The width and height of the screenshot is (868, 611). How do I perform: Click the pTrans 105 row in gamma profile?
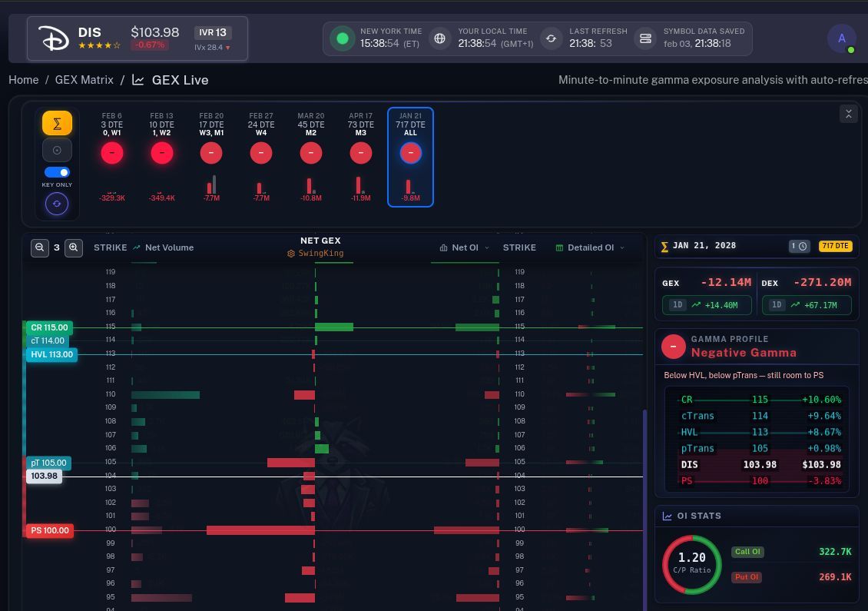click(x=760, y=449)
